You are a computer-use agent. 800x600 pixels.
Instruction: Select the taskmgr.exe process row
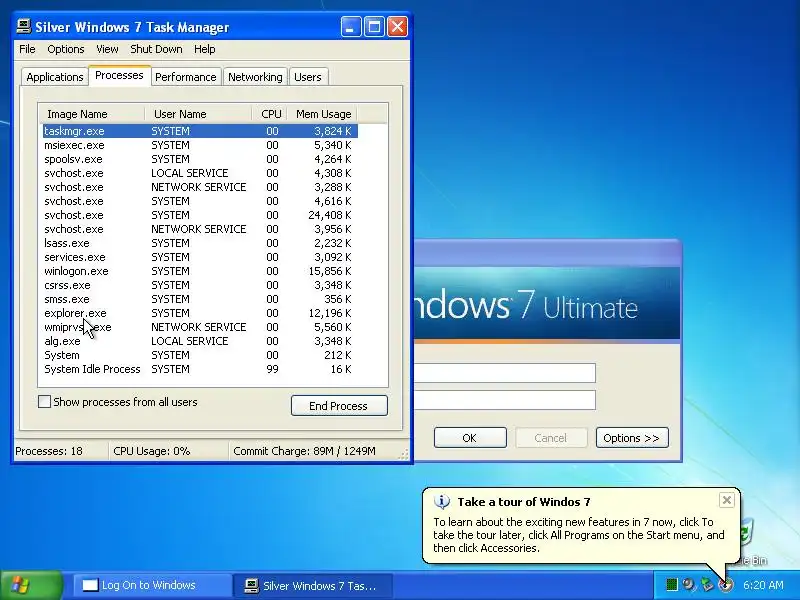[200, 131]
